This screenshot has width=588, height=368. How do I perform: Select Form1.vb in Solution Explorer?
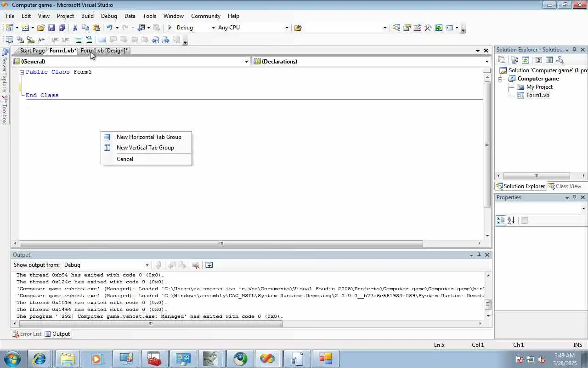(537, 95)
